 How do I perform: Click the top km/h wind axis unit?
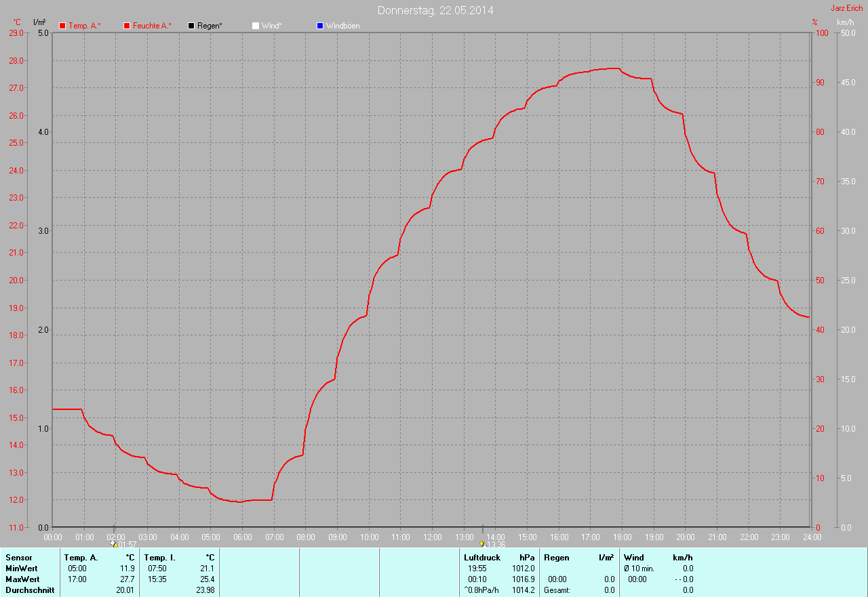(846, 22)
